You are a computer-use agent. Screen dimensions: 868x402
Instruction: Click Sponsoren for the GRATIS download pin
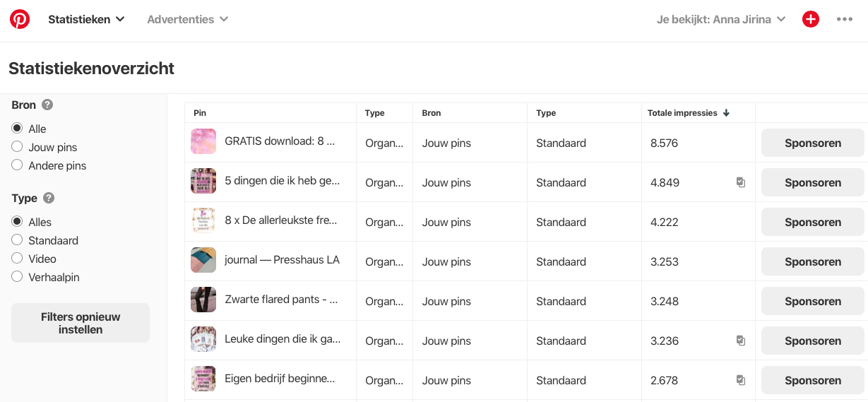(x=812, y=143)
